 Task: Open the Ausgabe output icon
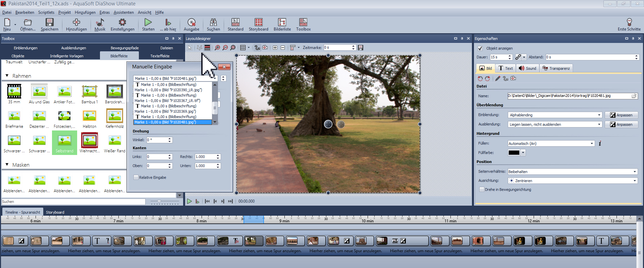tap(191, 23)
